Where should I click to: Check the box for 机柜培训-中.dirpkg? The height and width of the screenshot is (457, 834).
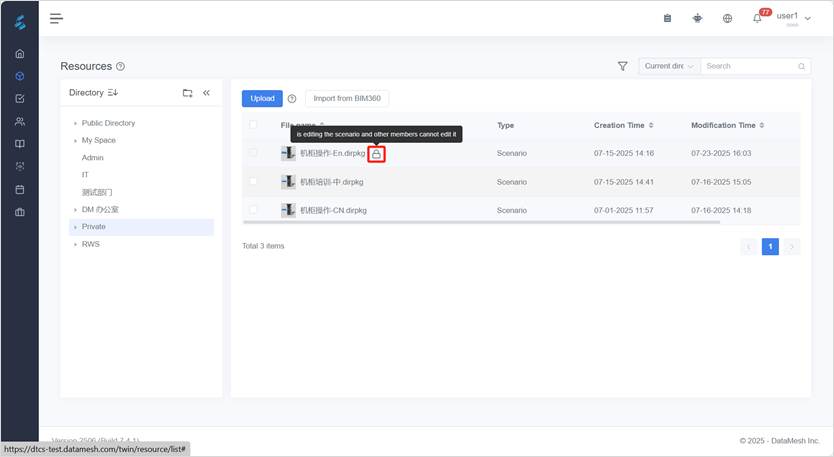tap(253, 181)
